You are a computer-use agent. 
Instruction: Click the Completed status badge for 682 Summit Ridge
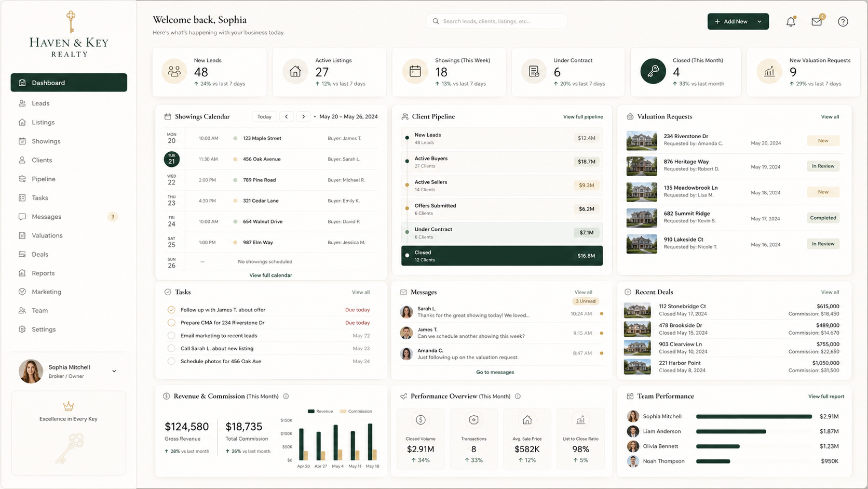tap(823, 218)
